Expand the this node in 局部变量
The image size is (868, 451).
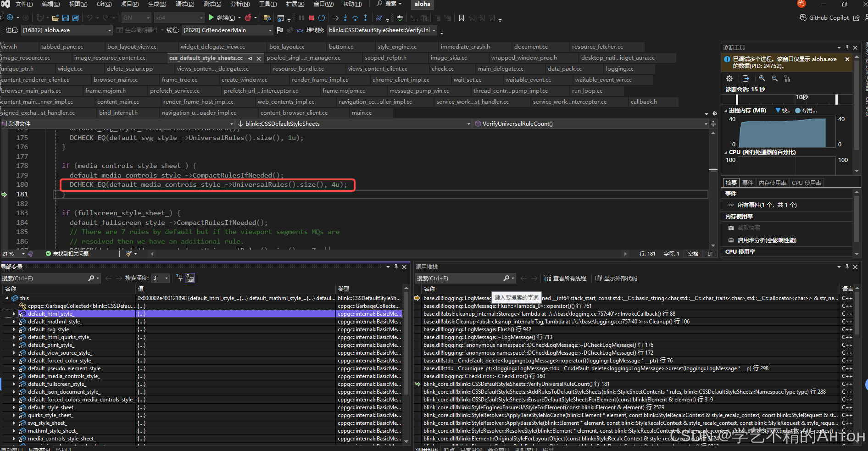point(6,298)
